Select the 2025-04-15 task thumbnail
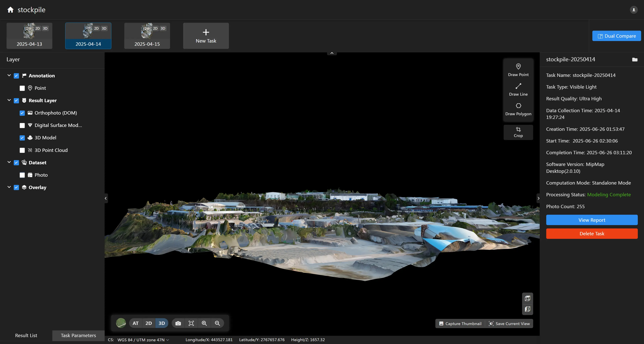The width and height of the screenshot is (644, 344). click(x=147, y=36)
